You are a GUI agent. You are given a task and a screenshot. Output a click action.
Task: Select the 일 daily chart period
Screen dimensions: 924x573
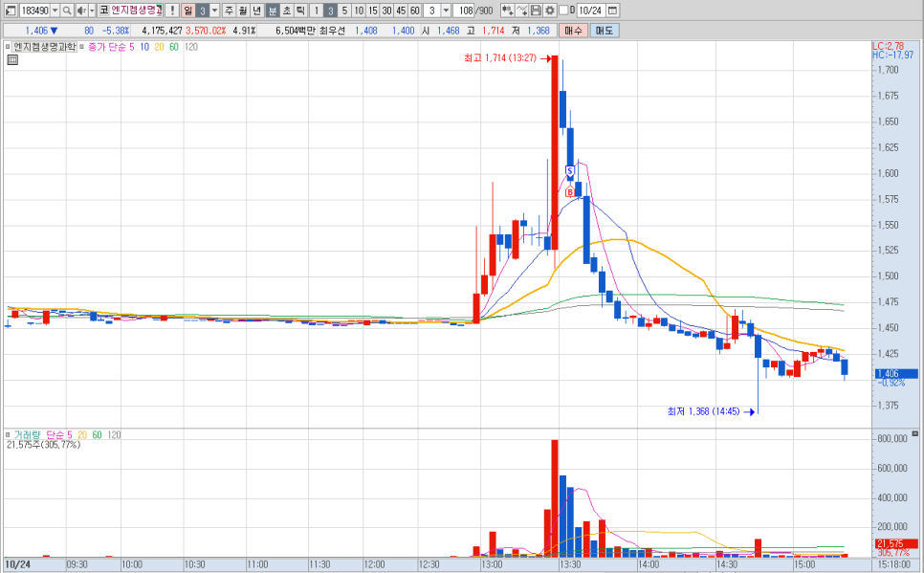(188, 11)
